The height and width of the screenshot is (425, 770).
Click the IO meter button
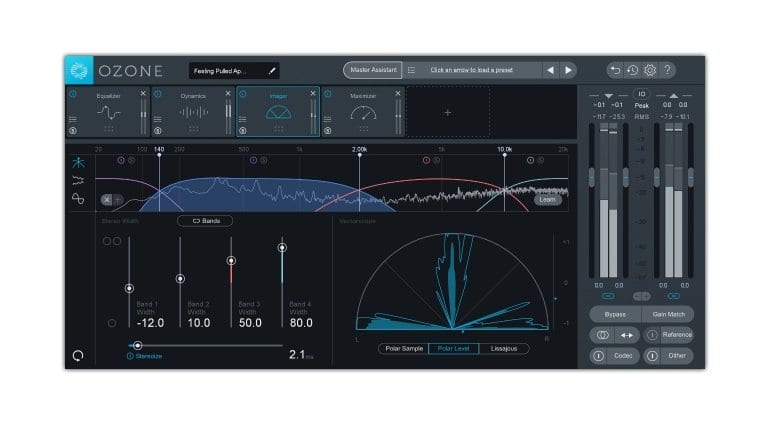[x=641, y=94]
